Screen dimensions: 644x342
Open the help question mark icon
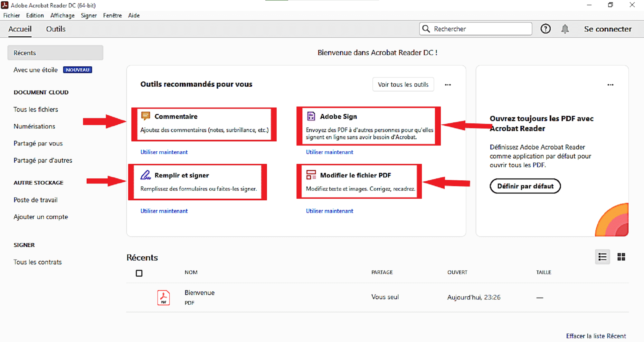pyautogui.click(x=545, y=29)
